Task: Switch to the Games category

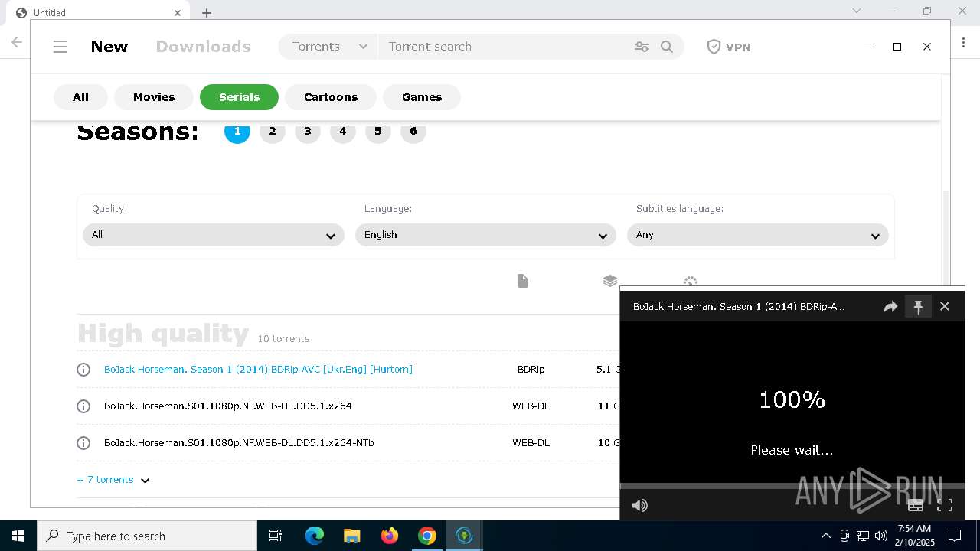Action: pos(422,97)
